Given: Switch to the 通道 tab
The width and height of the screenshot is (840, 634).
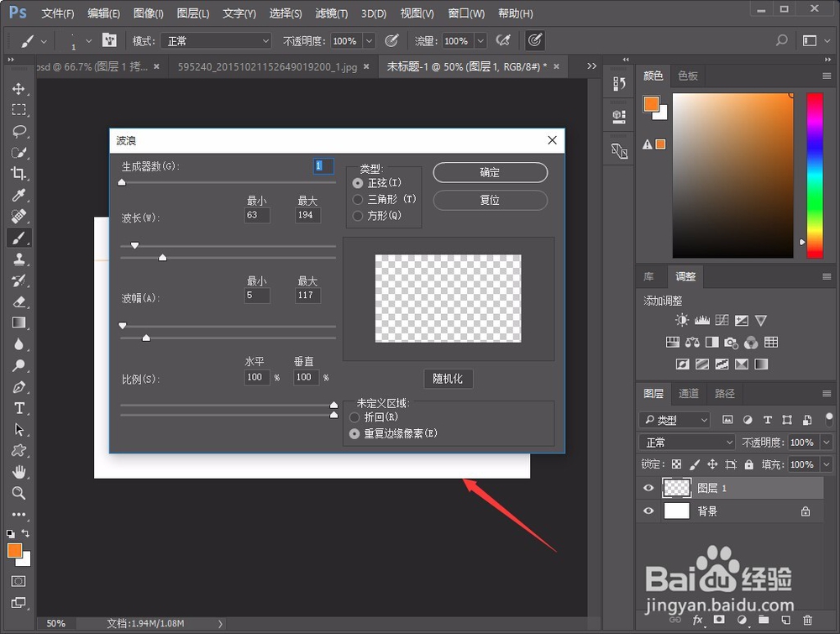Looking at the screenshot, I should click(689, 394).
